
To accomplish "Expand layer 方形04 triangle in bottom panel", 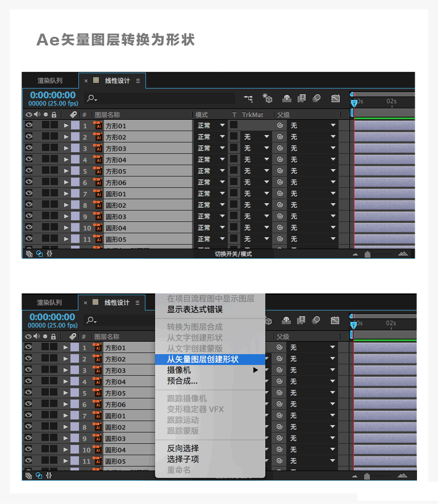I will click(65, 381).
